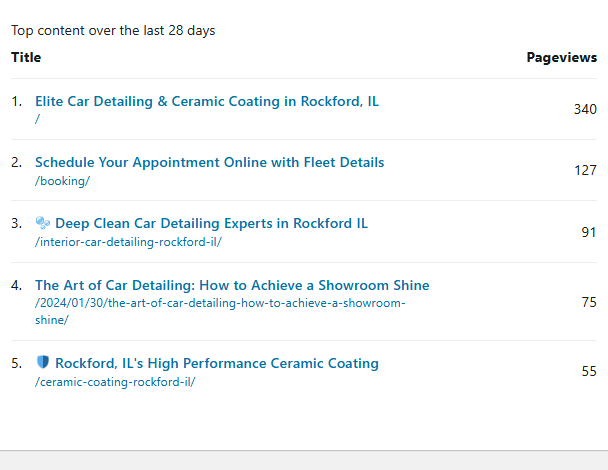This screenshot has height=470, width=608.
Task: Click the 127 pageviews count
Action: 585,171
